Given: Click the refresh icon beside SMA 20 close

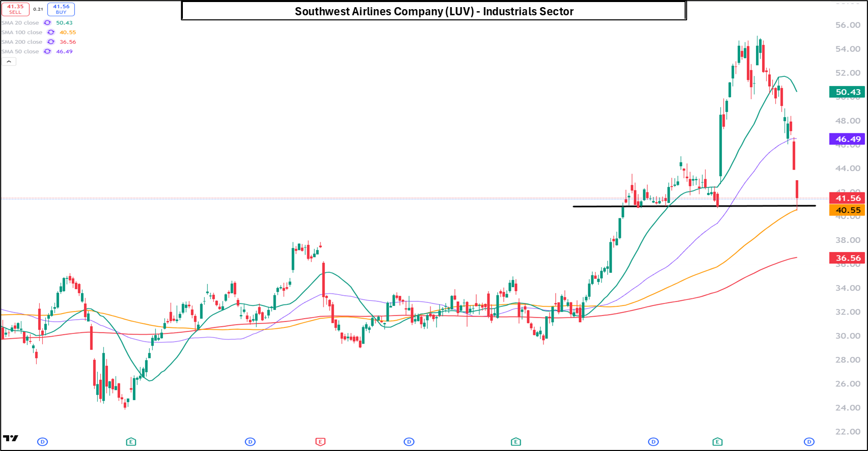Looking at the screenshot, I should (x=47, y=23).
